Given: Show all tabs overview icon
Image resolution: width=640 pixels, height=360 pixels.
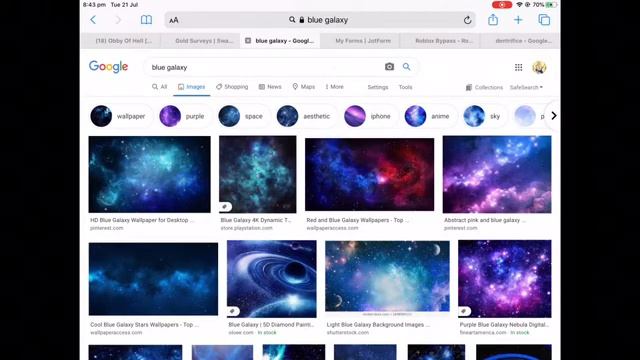Looking at the screenshot, I should pos(544,20).
